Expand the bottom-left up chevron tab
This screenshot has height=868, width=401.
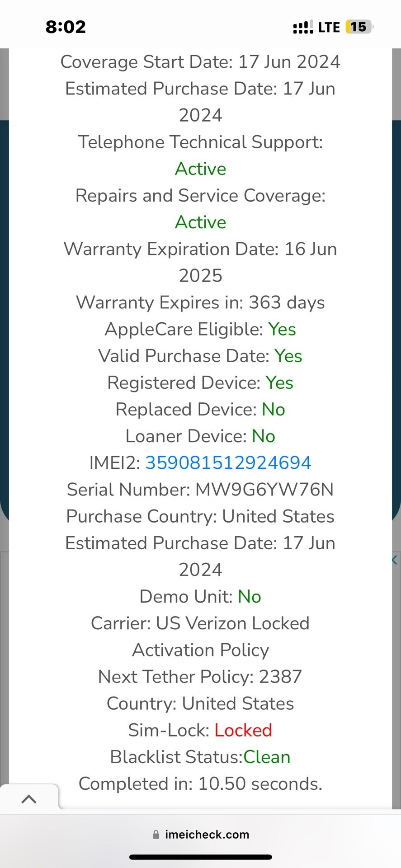[29, 799]
